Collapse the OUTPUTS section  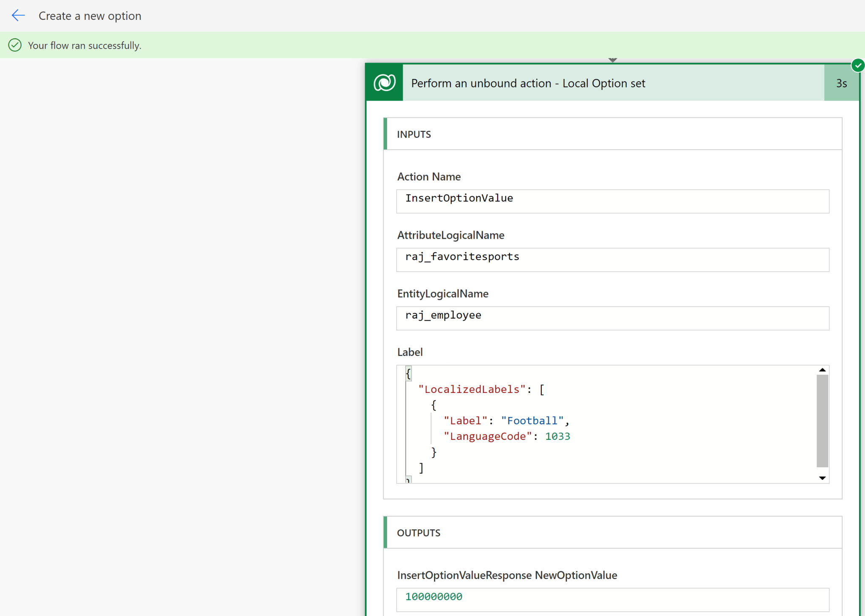[x=418, y=533]
